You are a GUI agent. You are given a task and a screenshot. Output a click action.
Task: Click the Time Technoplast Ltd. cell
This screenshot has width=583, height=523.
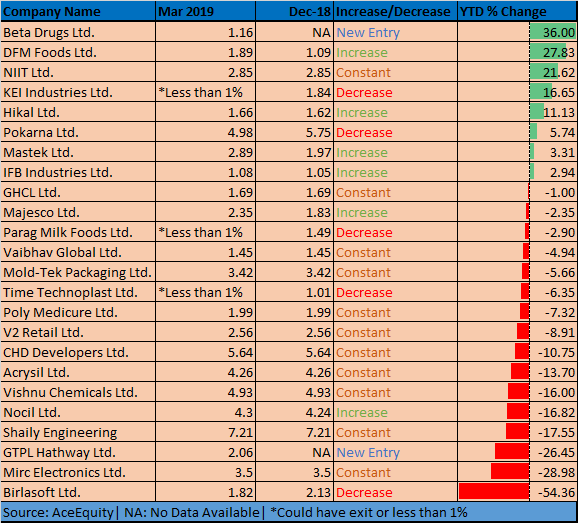tap(78, 293)
